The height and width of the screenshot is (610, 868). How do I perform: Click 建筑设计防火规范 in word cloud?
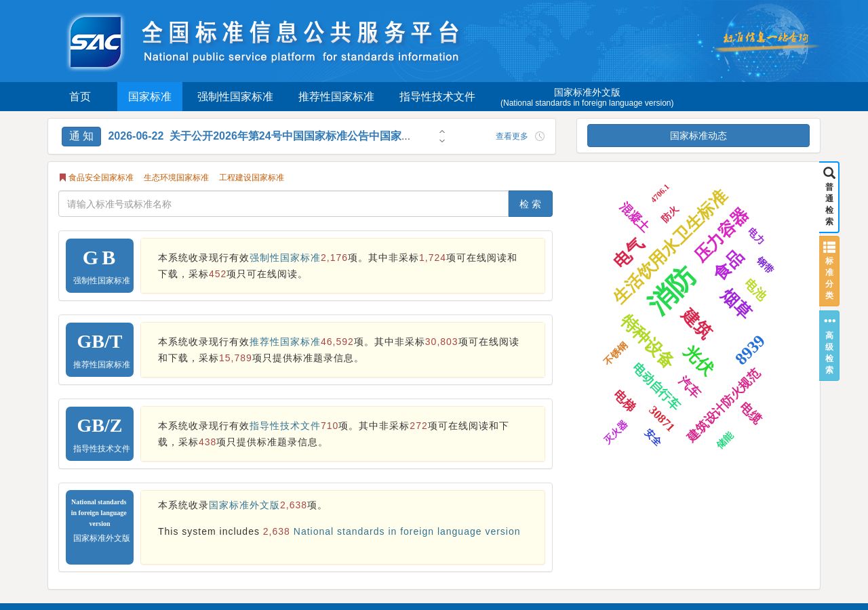724,405
